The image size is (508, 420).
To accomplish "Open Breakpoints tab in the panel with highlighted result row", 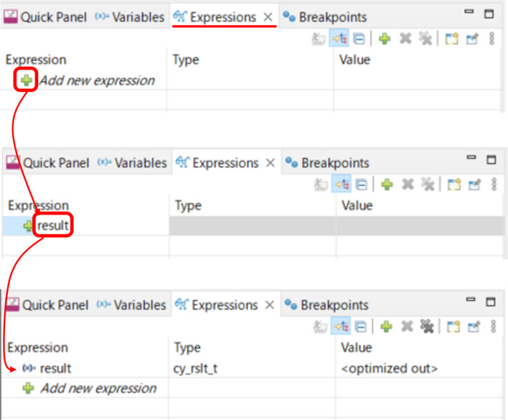I will [335, 163].
